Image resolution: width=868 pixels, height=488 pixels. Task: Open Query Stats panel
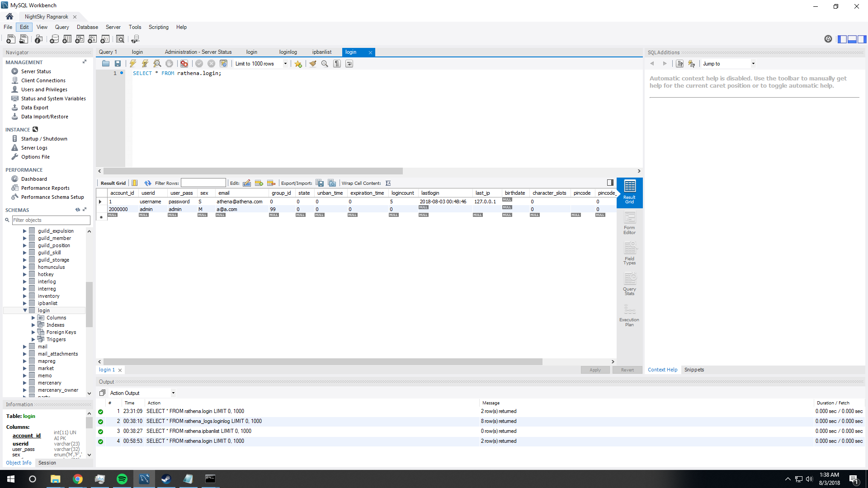pyautogui.click(x=629, y=284)
